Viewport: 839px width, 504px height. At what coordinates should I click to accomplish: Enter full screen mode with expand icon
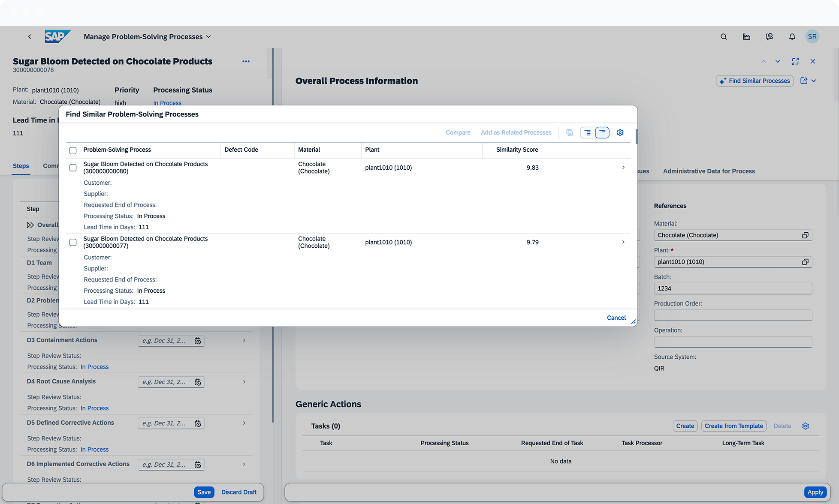(x=795, y=61)
